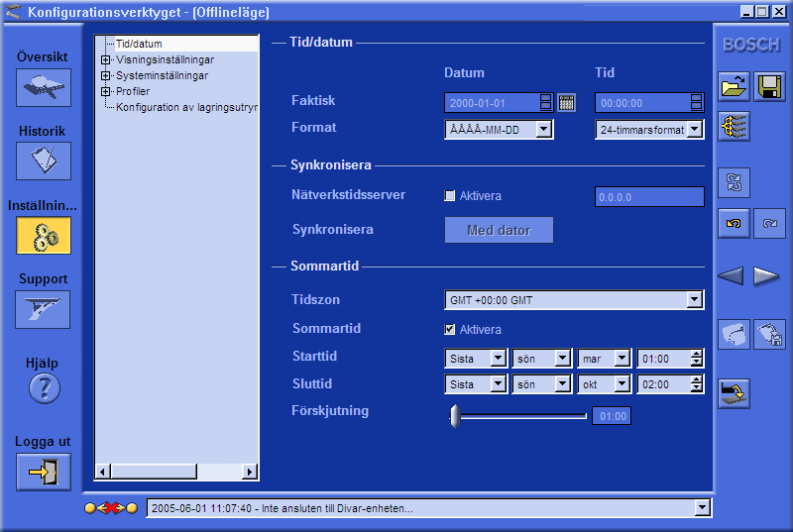Open the Starttid mar month dropdown
This screenshot has height=532, width=793.
623,359
